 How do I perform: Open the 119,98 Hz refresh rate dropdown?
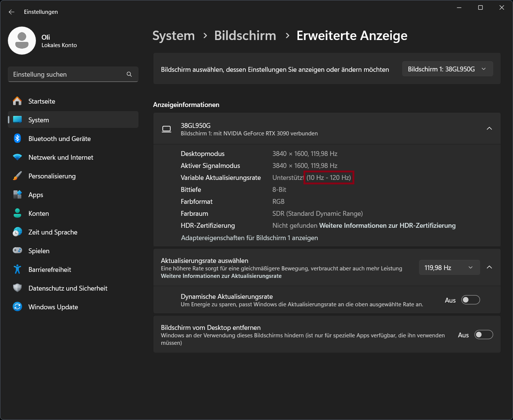coord(449,267)
